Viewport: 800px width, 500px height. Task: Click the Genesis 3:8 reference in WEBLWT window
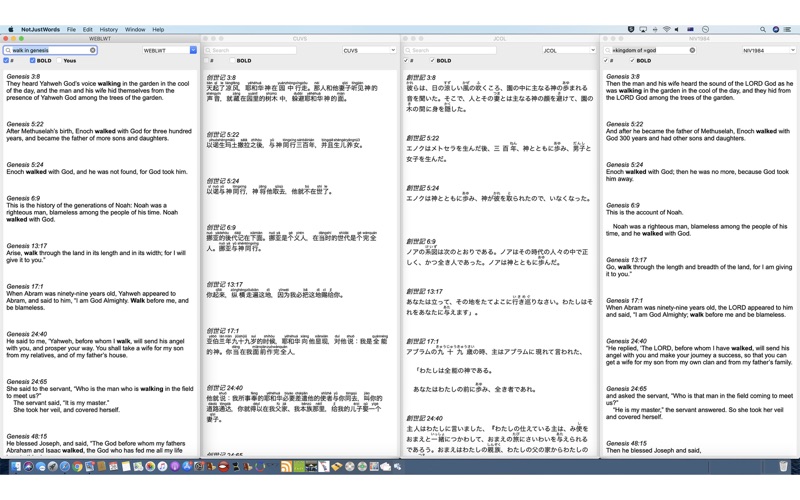point(23,77)
